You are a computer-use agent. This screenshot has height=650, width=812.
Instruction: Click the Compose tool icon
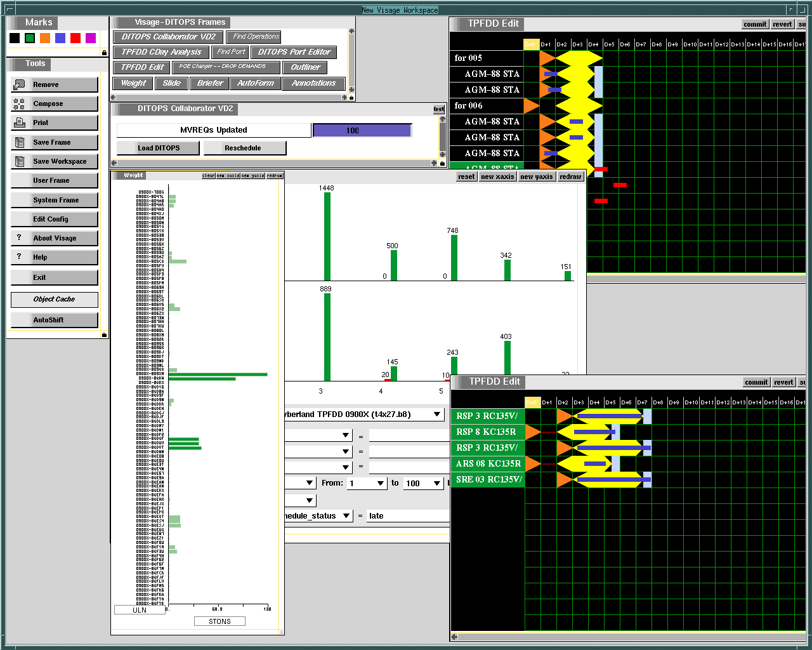click(x=19, y=104)
